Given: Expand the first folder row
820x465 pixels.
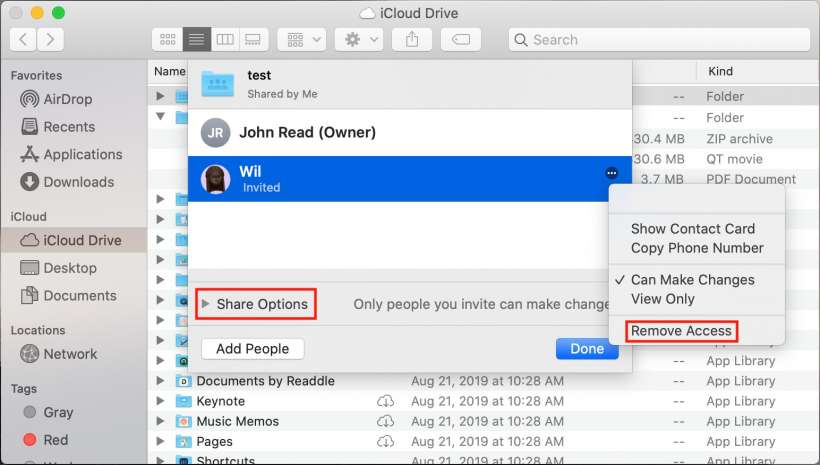Looking at the screenshot, I should 160,96.
